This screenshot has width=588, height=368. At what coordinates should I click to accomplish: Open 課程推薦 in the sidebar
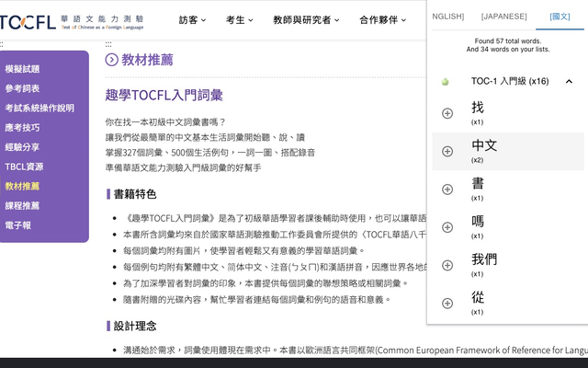[x=22, y=205]
